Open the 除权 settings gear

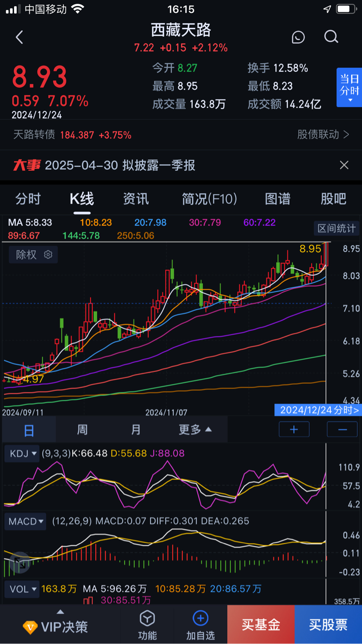pos(48,255)
